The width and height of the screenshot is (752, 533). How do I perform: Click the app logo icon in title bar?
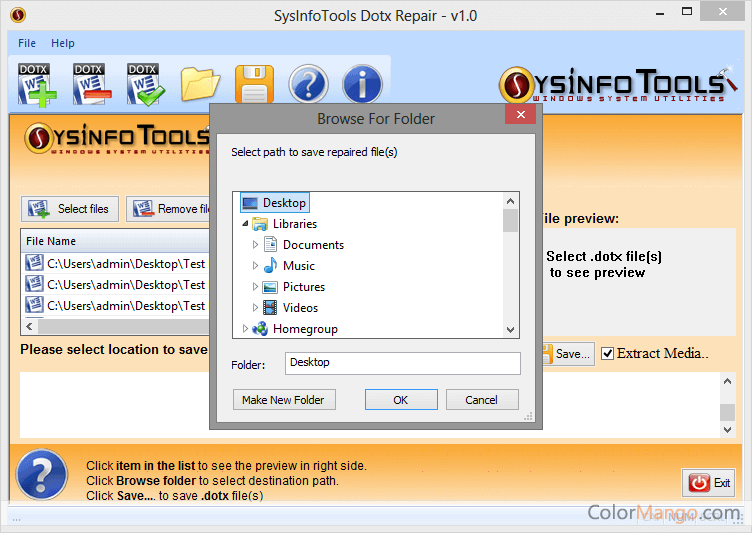18,15
